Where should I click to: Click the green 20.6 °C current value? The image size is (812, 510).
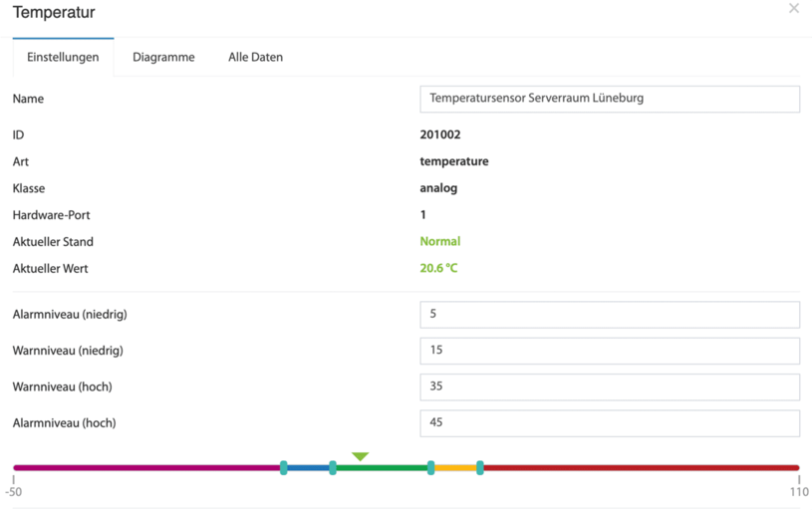coord(438,268)
